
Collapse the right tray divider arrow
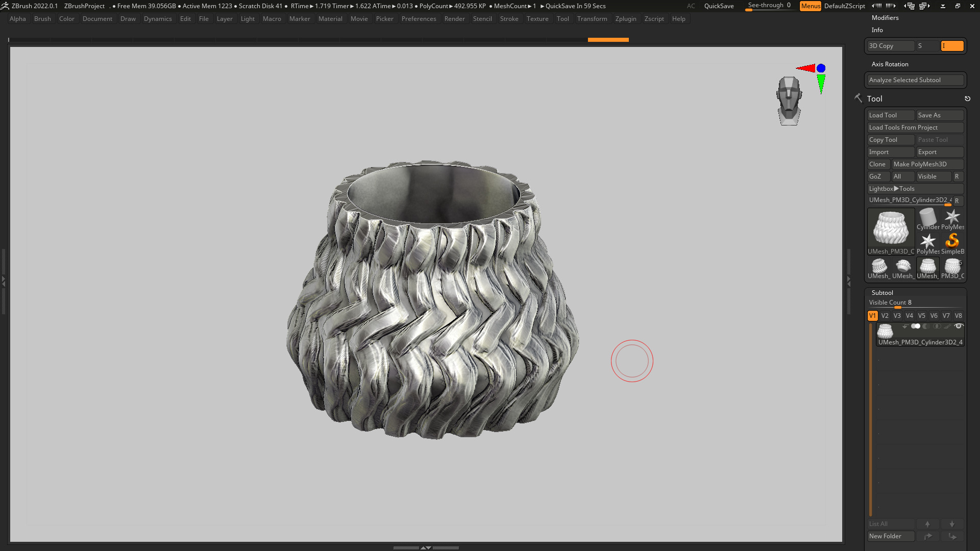849,281
